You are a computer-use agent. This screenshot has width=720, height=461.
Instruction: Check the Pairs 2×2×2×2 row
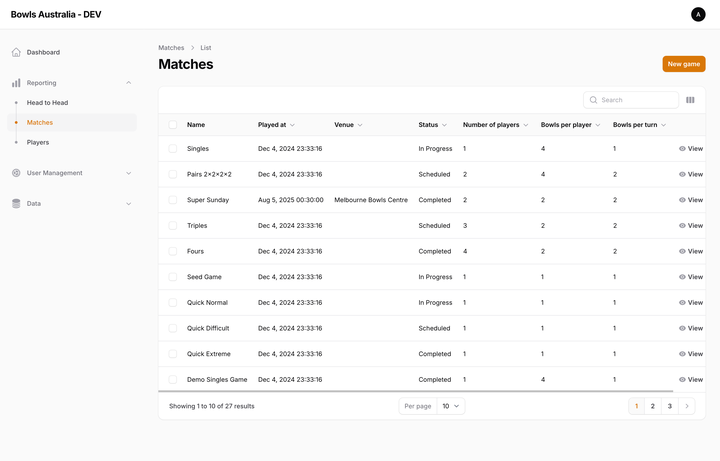click(x=173, y=174)
